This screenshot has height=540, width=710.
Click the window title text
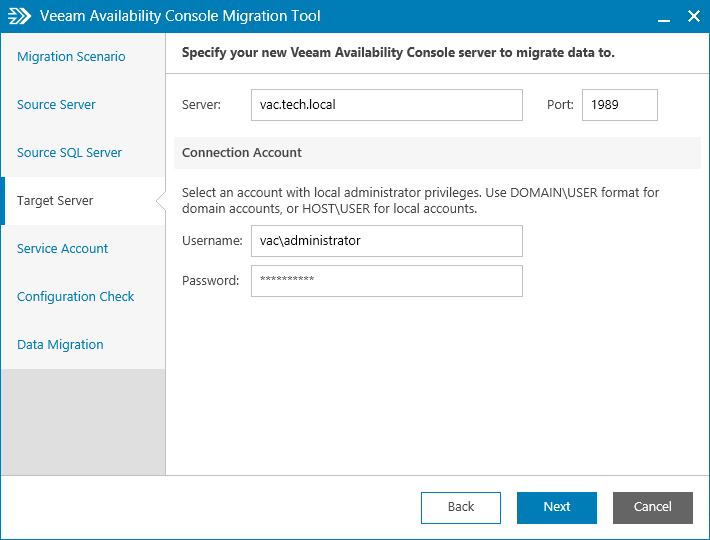pyautogui.click(x=180, y=16)
